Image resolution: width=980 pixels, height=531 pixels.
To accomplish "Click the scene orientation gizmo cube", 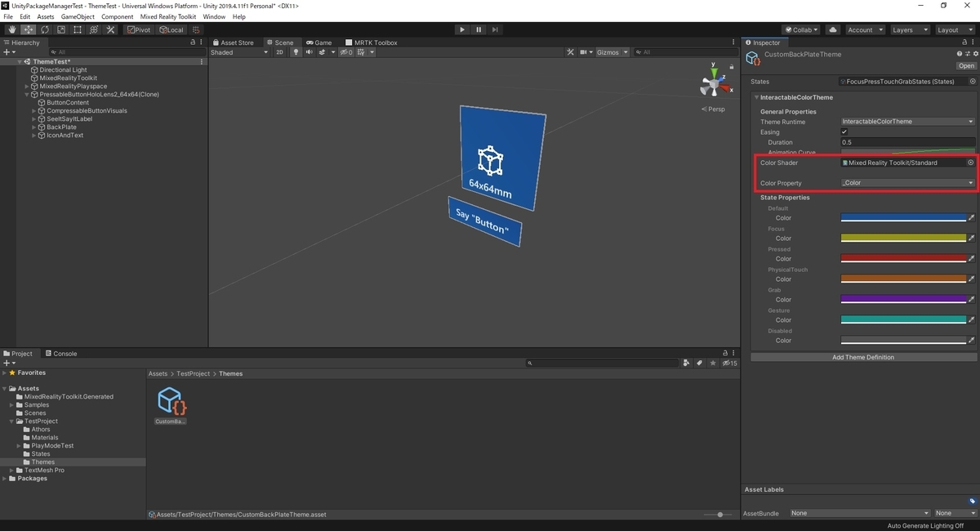I will (x=713, y=83).
